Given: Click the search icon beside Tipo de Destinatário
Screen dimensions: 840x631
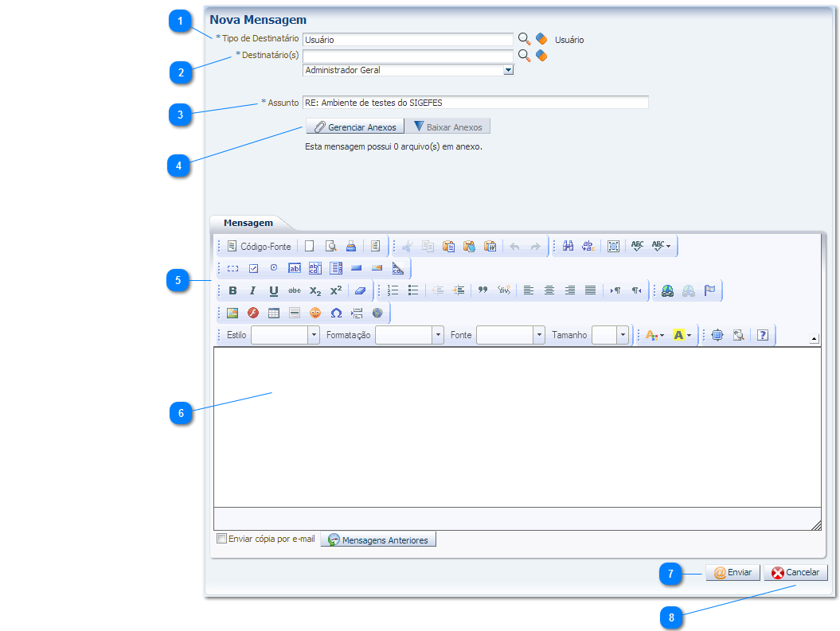Looking at the screenshot, I should [x=524, y=38].
